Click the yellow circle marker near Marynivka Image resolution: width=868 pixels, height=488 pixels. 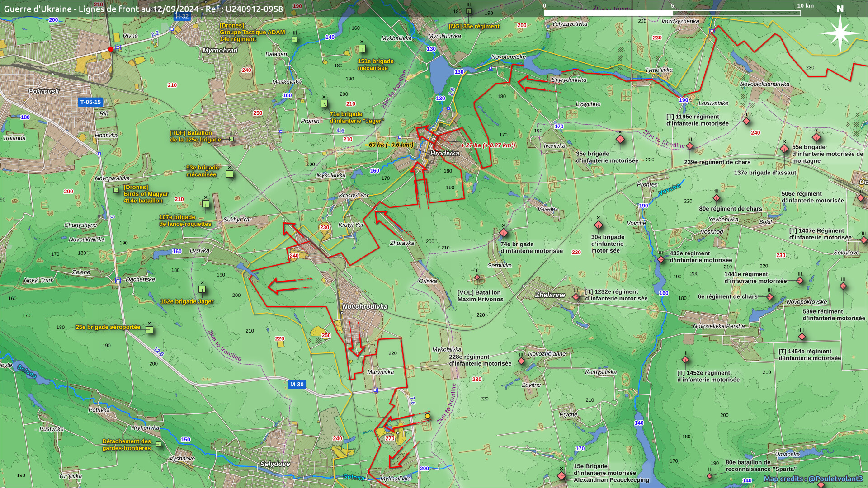tap(428, 416)
